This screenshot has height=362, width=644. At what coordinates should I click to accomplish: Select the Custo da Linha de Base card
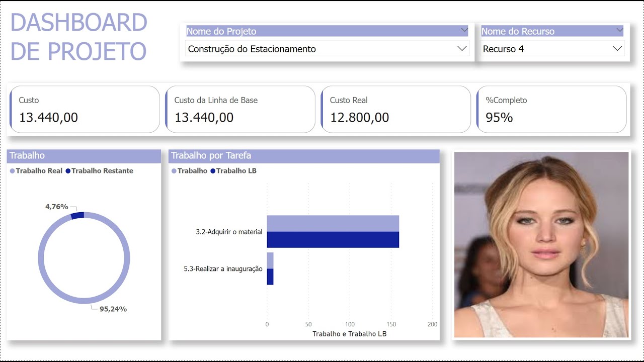[240, 109]
